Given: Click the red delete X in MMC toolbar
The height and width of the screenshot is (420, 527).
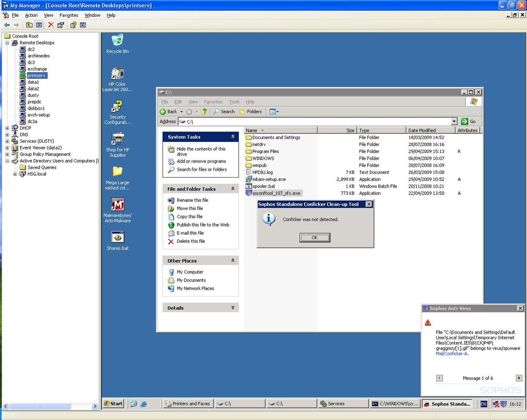Looking at the screenshot, I should coord(51,25).
